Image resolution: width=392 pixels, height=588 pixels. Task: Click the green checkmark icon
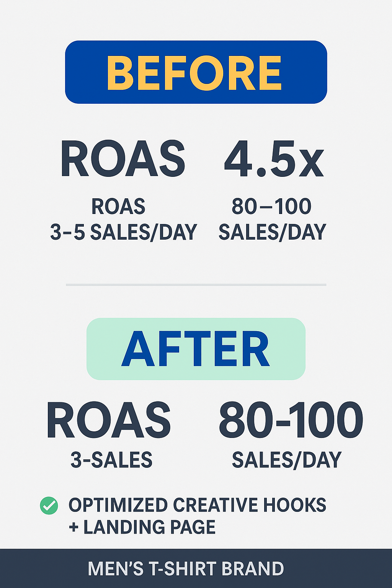point(49,505)
